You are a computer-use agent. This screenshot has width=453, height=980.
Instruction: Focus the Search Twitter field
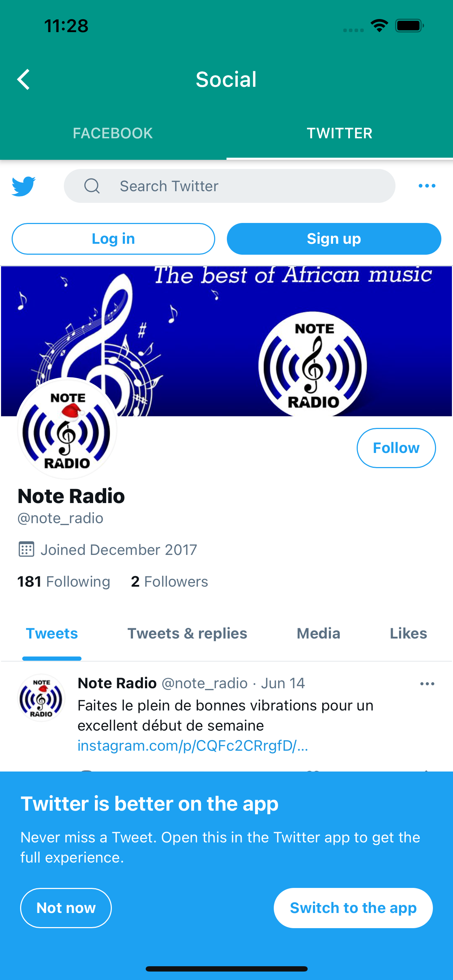[x=229, y=186]
